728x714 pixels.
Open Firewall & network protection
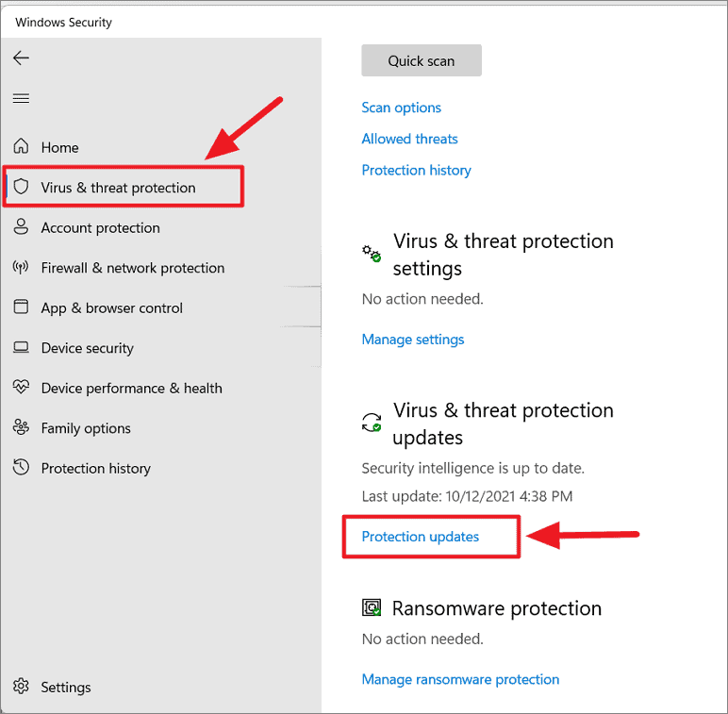pos(133,268)
